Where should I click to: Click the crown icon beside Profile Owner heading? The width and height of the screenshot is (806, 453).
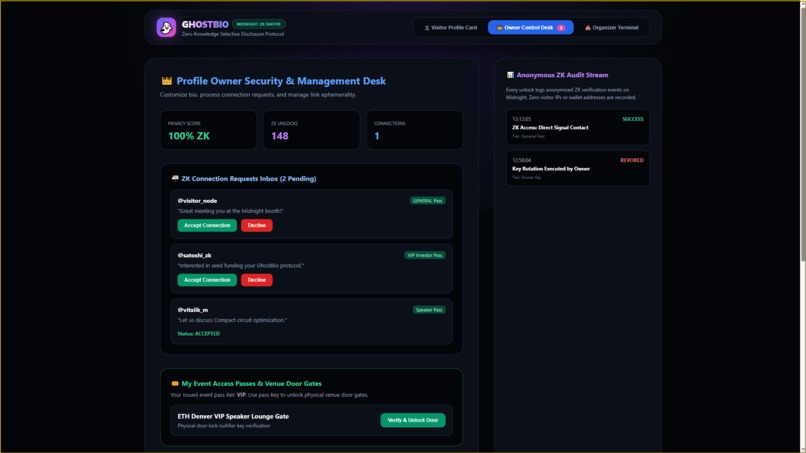pos(167,81)
